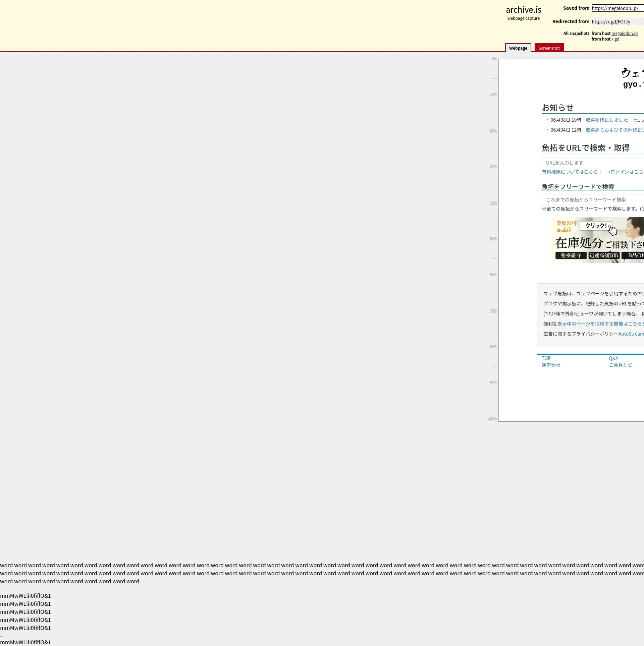644x646 pixels.
Task: Open 有料機能についてはこちら link
Action: [x=572, y=172]
